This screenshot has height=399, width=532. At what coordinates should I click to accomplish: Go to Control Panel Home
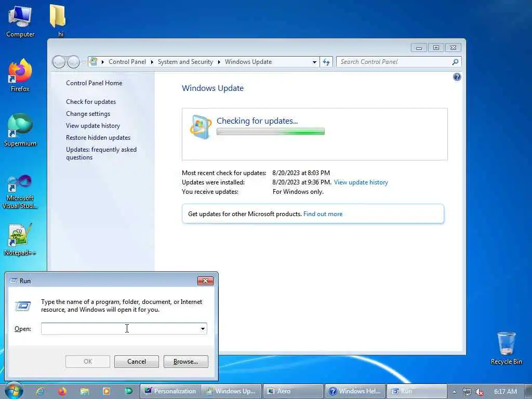pyautogui.click(x=94, y=83)
